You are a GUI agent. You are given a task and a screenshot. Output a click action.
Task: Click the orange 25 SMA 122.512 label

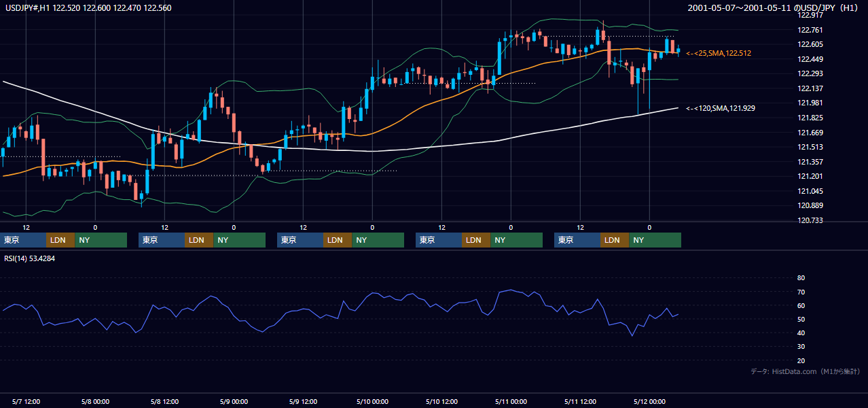pos(719,53)
